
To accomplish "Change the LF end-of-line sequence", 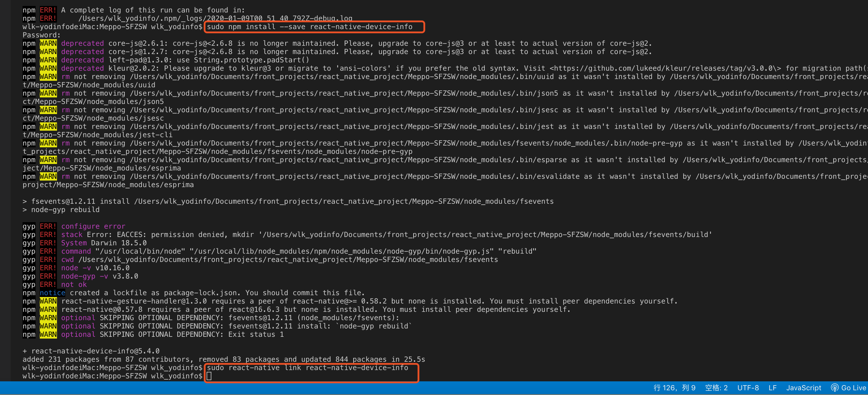I will (772, 388).
